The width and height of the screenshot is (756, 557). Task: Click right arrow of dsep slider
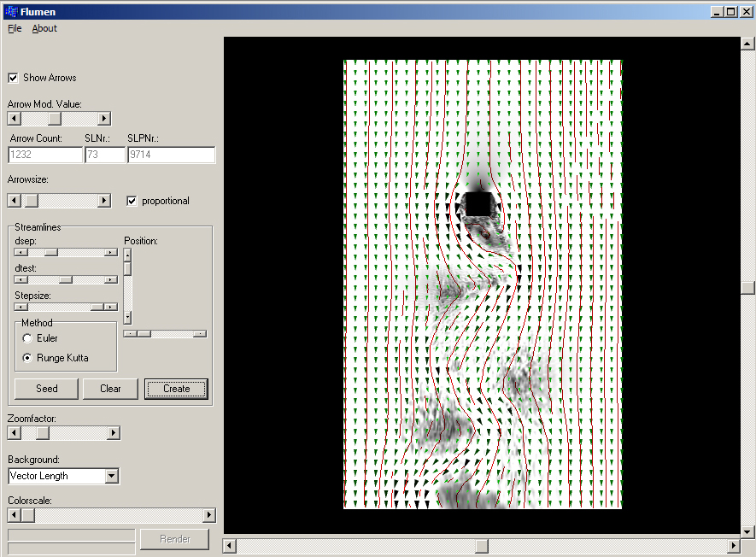[x=111, y=253]
